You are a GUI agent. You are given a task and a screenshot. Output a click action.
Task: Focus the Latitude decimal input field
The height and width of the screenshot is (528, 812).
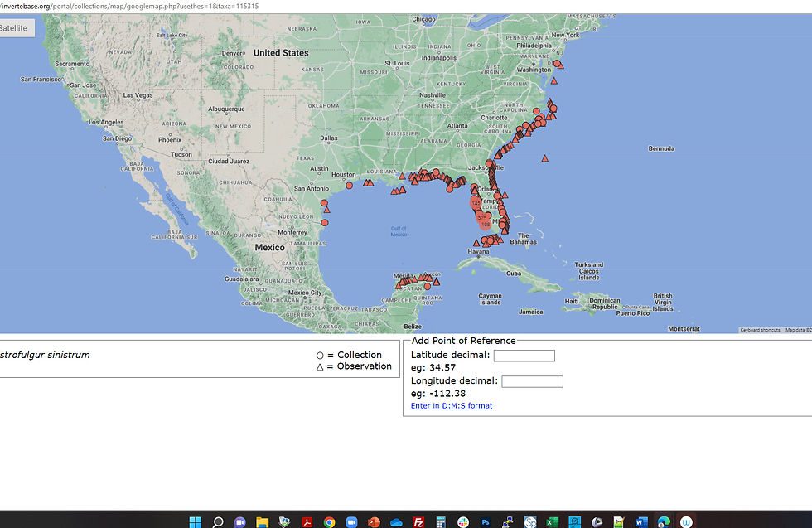pyautogui.click(x=524, y=356)
